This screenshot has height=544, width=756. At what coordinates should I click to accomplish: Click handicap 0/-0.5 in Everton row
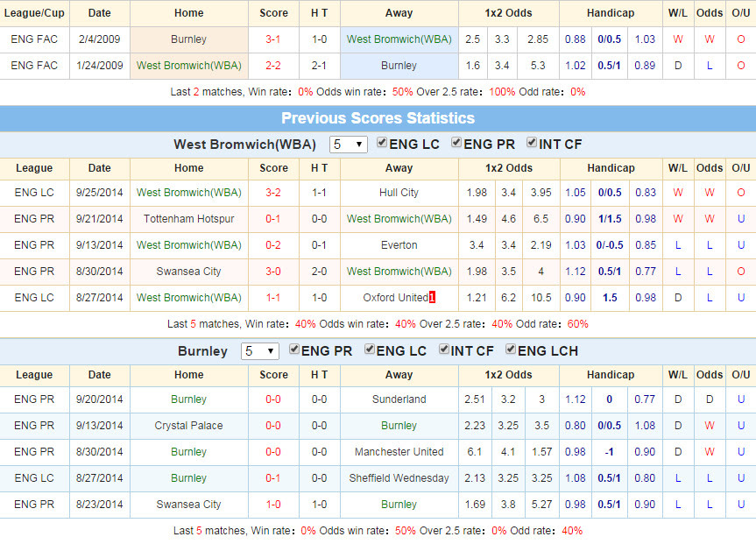click(x=610, y=245)
